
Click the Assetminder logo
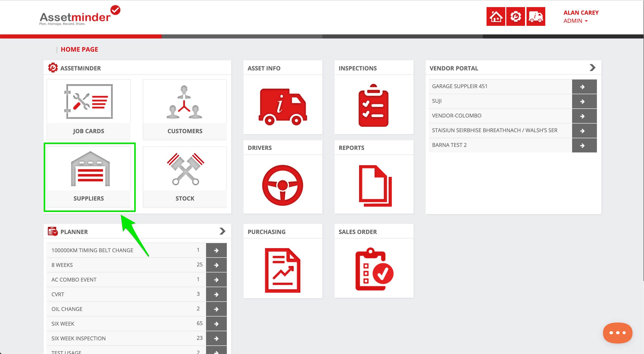[80, 16]
